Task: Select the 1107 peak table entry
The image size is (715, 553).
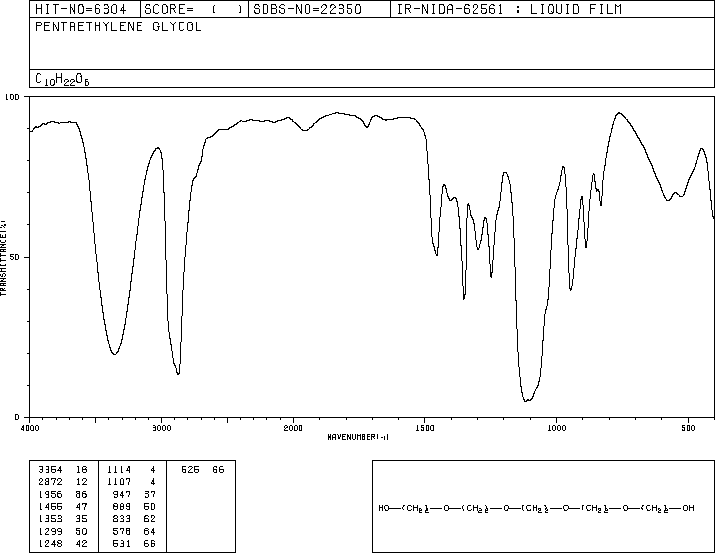Action: click(131, 482)
